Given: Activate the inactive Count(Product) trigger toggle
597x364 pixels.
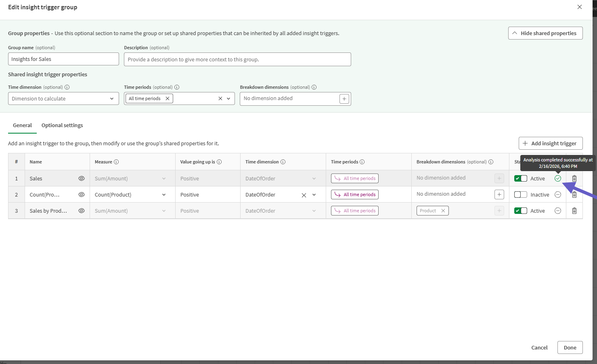Looking at the screenshot, I should click(520, 194).
